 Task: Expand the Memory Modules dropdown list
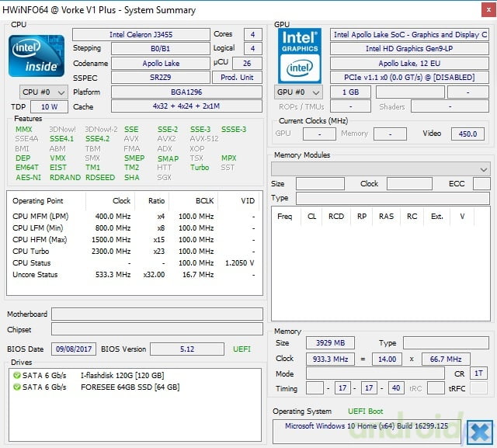click(x=381, y=169)
